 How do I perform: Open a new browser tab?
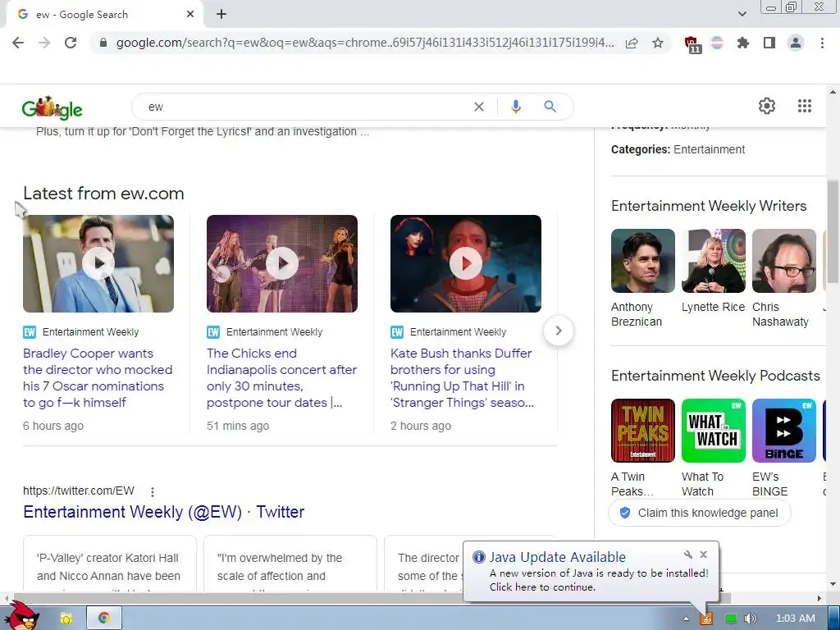221,15
